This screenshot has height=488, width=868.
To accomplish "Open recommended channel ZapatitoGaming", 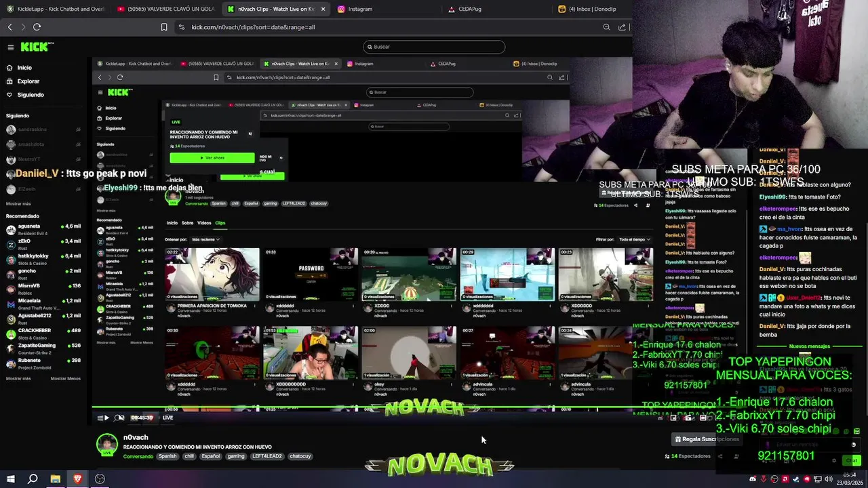I will point(43,348).
